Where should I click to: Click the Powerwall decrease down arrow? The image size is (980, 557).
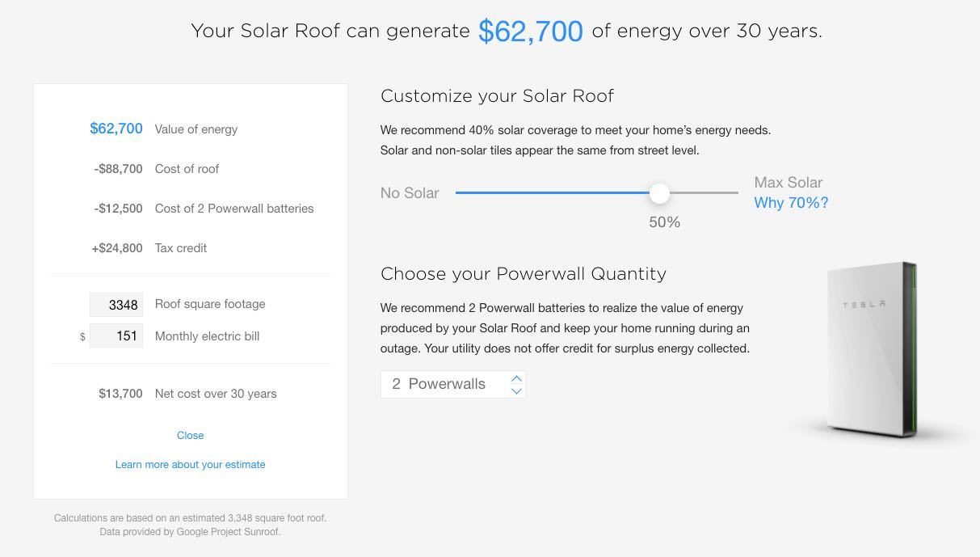point(516,390)
